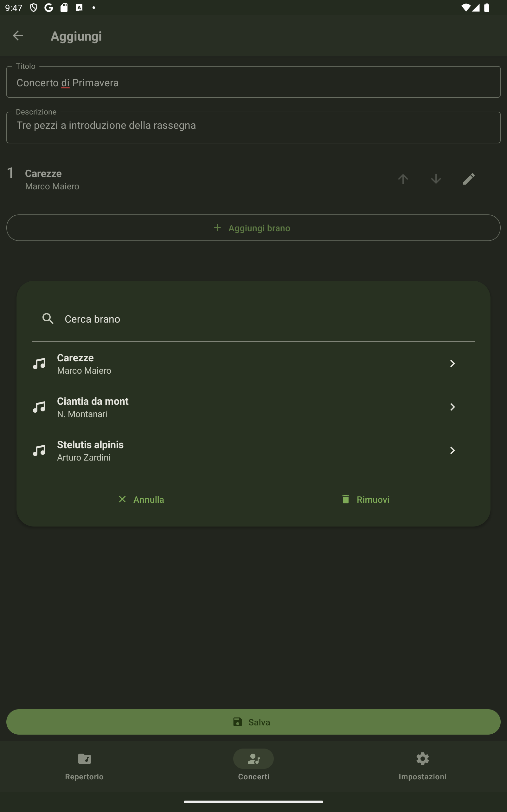Click the Aggiungi brano button
This screenshot has height=812, width=507.
(253, 228)
